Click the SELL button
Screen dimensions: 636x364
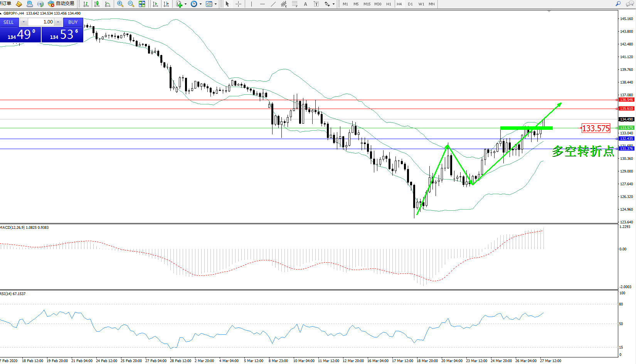9,22
